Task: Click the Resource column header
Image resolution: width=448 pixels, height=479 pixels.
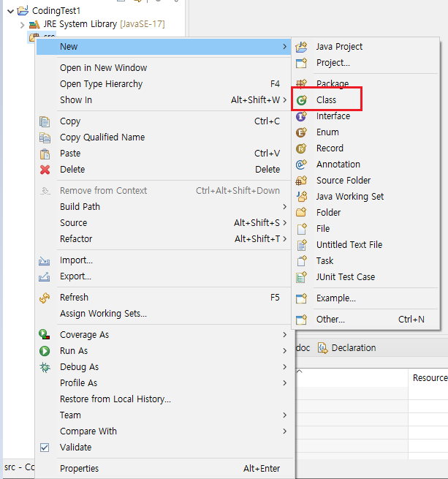Action: [x=430, y=378]
